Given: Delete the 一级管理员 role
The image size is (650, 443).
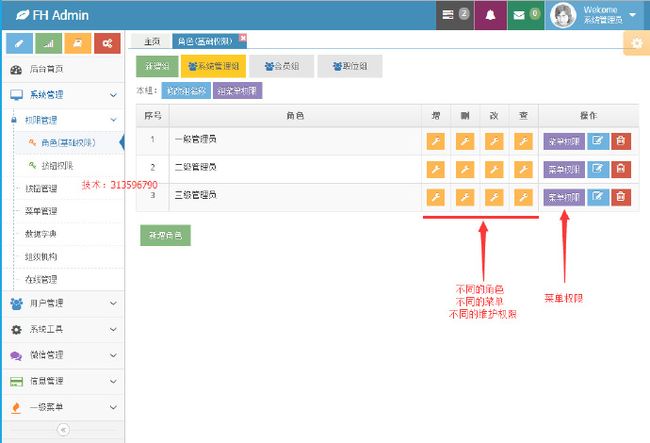Looking at the screenshot, I should pyautogui.click(x=621, y=141).
